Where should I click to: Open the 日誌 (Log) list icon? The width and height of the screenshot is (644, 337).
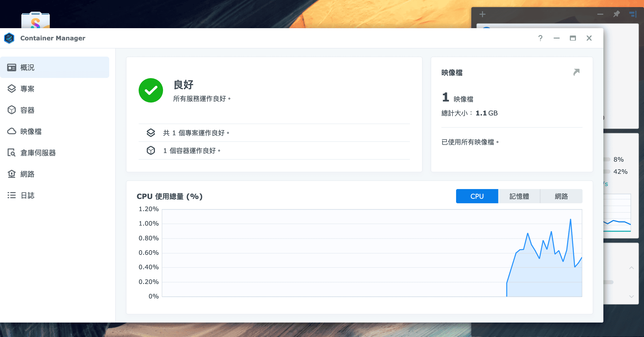(12, 195)
